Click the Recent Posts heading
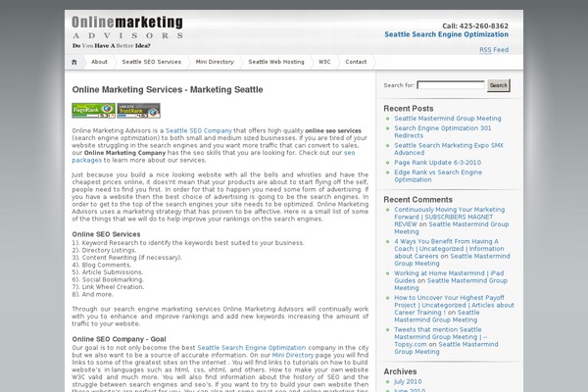 (x=409, y=109)
